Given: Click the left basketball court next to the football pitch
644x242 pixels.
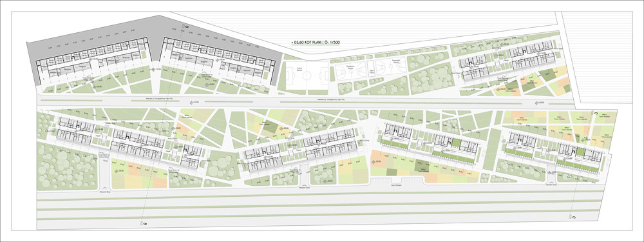Looking at the screenshot, I should coord(352,71).
